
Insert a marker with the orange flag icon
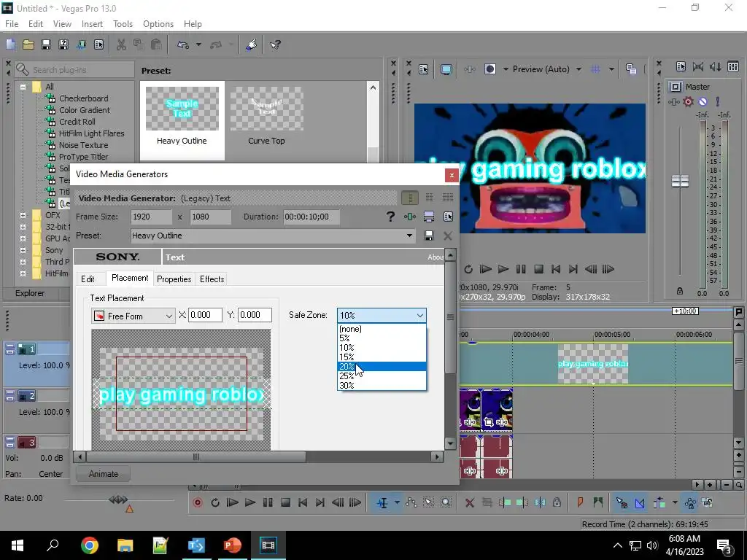pos(580,502)
